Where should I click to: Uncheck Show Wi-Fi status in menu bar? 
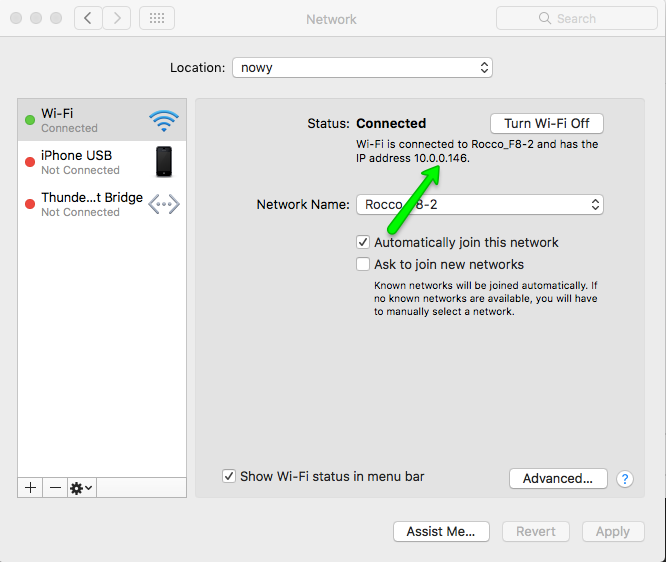pyautogui.click(x=229, y=476)
